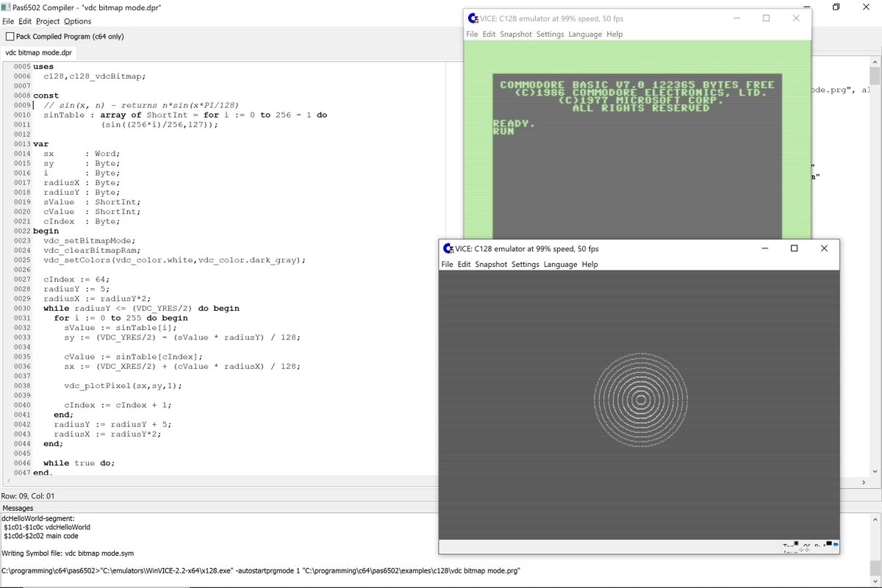Close the back VICE emulator window
The height and width of the screenshot is (588, 882).
coord(796,18)
